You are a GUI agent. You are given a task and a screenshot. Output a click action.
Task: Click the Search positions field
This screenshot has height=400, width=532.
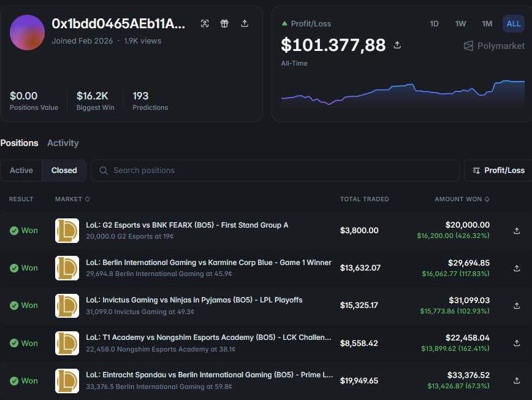(275, 171)
